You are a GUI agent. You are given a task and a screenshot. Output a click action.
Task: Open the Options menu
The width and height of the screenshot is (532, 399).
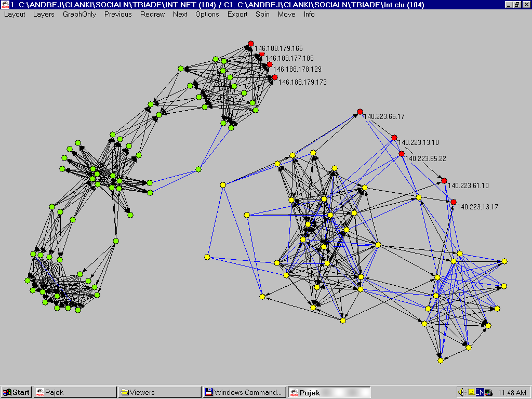pyautogui.click(x=207, y=14)
